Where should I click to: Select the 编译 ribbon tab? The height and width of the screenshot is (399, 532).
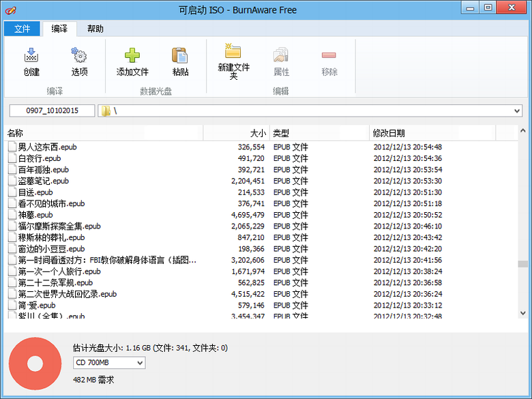(59, 29)
